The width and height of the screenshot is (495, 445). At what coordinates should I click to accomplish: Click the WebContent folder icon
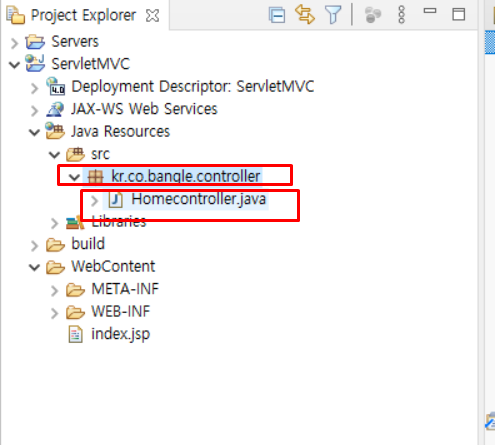click(x=55, y=267)
